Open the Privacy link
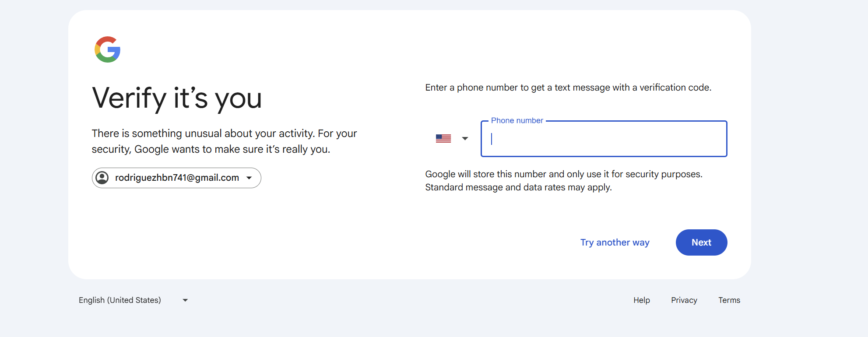 (684, 300)
